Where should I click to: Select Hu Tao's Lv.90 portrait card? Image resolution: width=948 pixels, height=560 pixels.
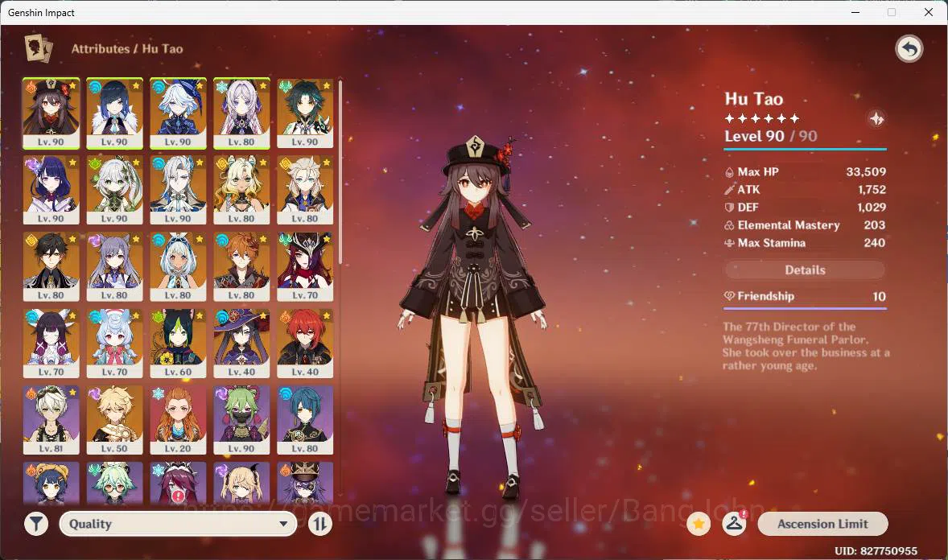click(51, 113)
